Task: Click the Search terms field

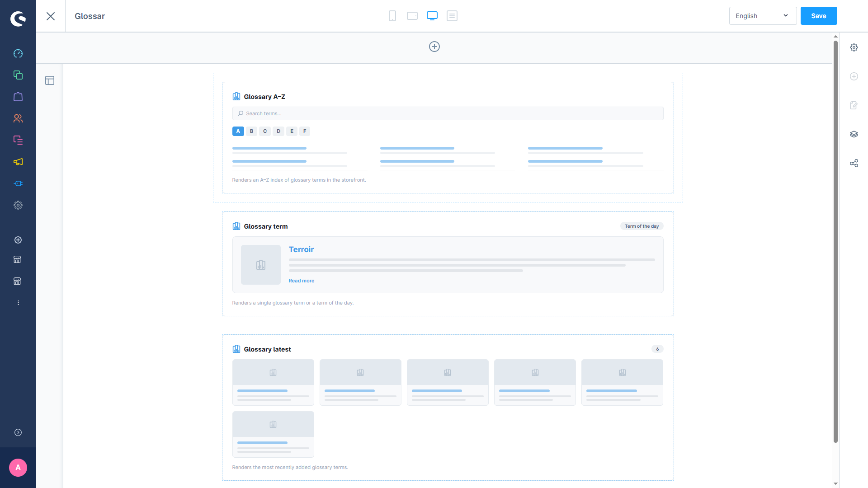Action: 448,113
